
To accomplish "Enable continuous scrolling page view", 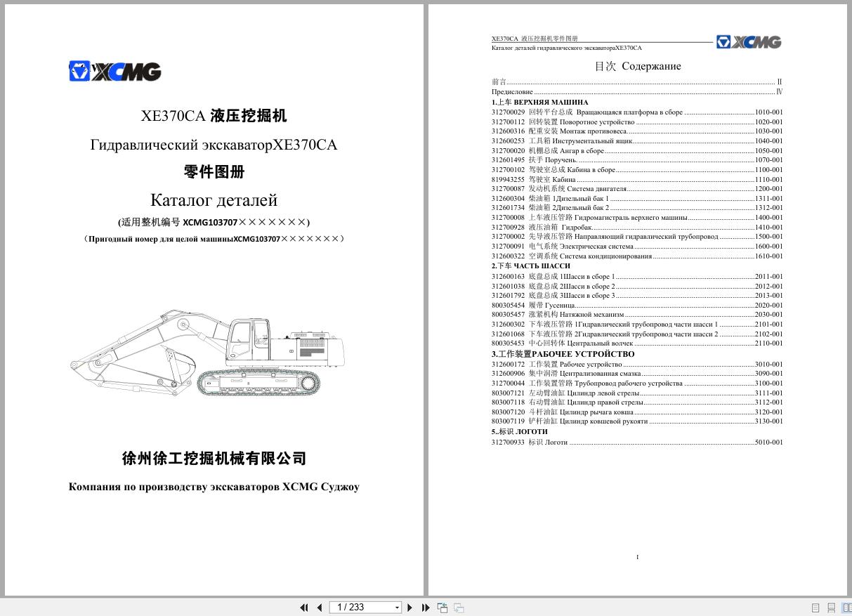I will (x=831, y=607).
